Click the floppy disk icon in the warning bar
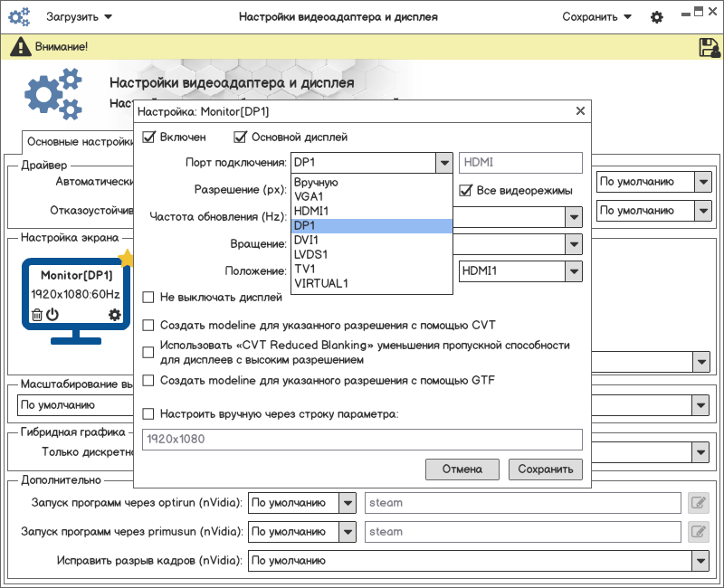The width and height of the screenshot is (724, 588). click(x=709, y=47)
